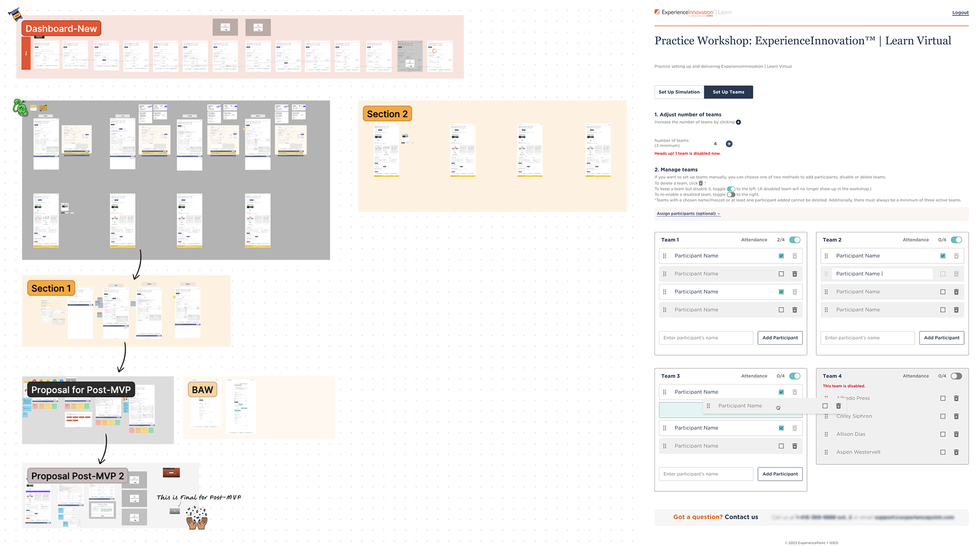The height and width of the screenshot is (546, 980).
Task: Delete Aspen Westervelt with the trash icon
Action: (x=957, y=453)
